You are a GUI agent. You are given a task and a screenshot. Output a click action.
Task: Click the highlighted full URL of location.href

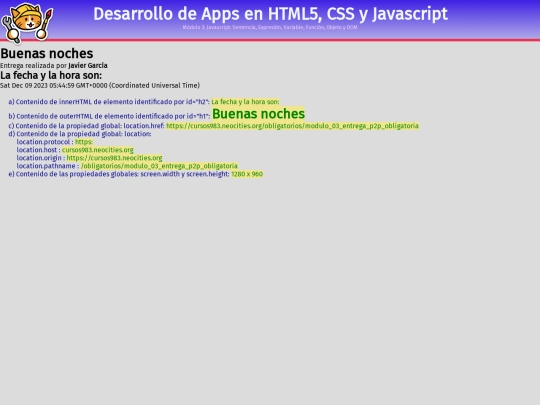coord(292,126)
